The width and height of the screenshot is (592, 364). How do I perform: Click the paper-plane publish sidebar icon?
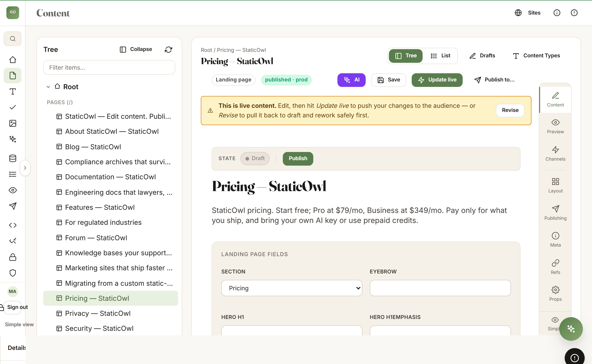tap(13, 206)
